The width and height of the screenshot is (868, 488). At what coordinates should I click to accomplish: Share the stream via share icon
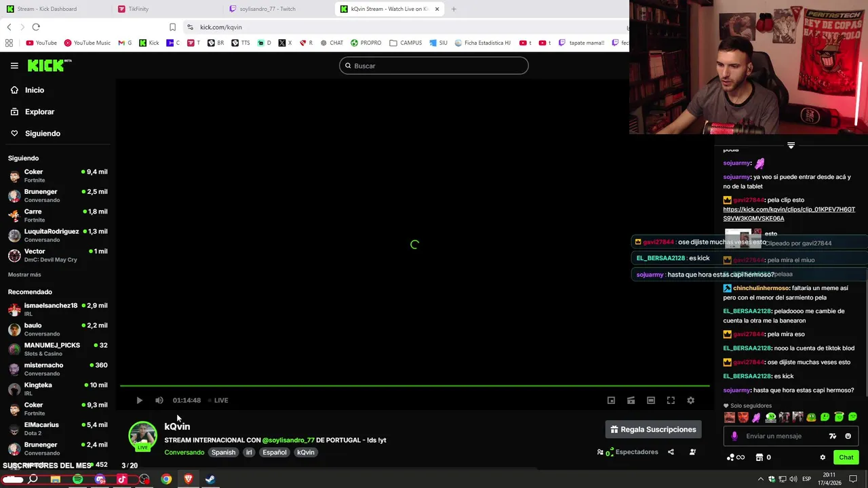tap(671, 452)
